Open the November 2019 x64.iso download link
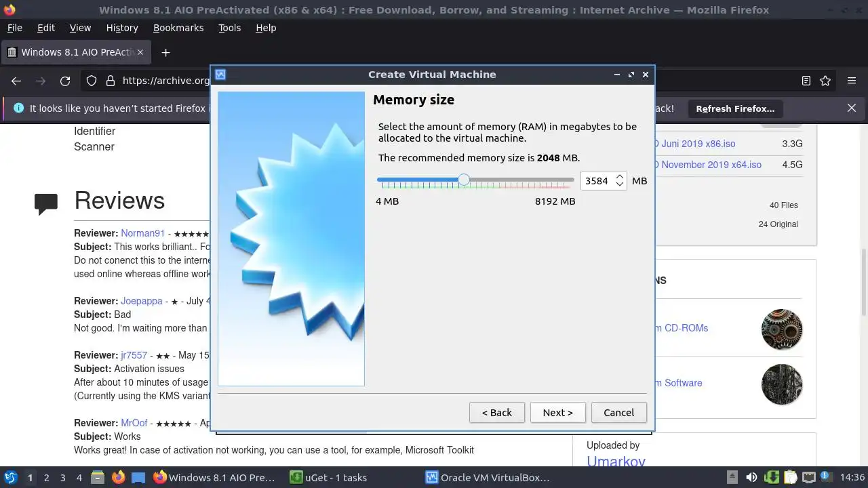The image size is (868, 488). pyautogui.click(x=708, y=165)
